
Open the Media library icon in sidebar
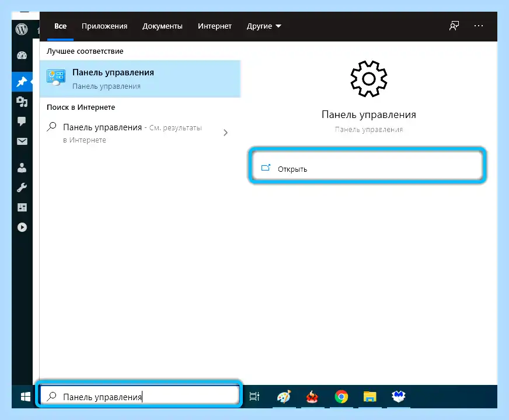coord(22,102)
